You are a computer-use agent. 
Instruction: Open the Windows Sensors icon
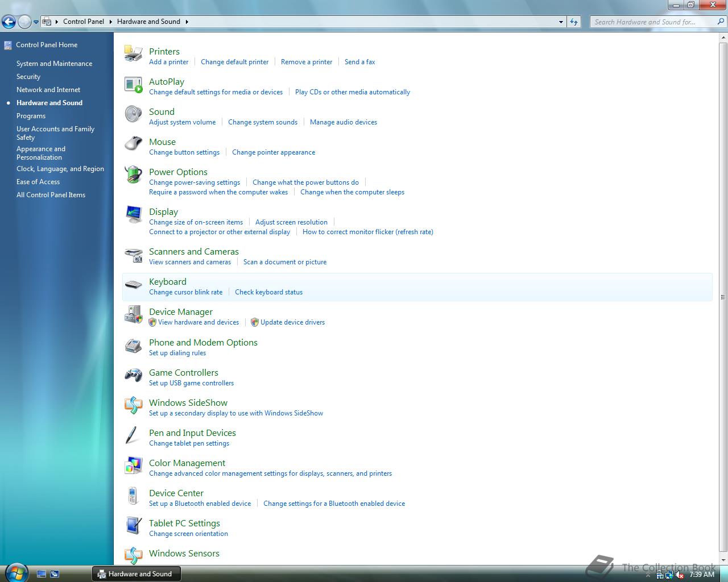133,555
